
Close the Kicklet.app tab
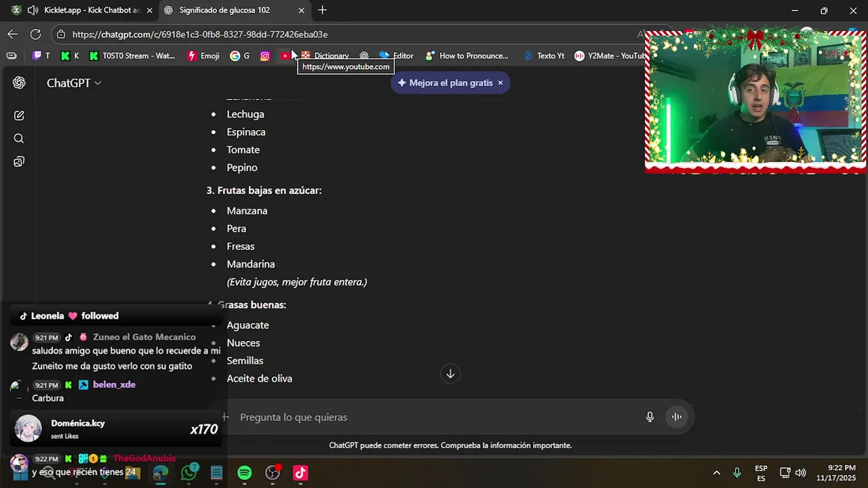point(149,10)
